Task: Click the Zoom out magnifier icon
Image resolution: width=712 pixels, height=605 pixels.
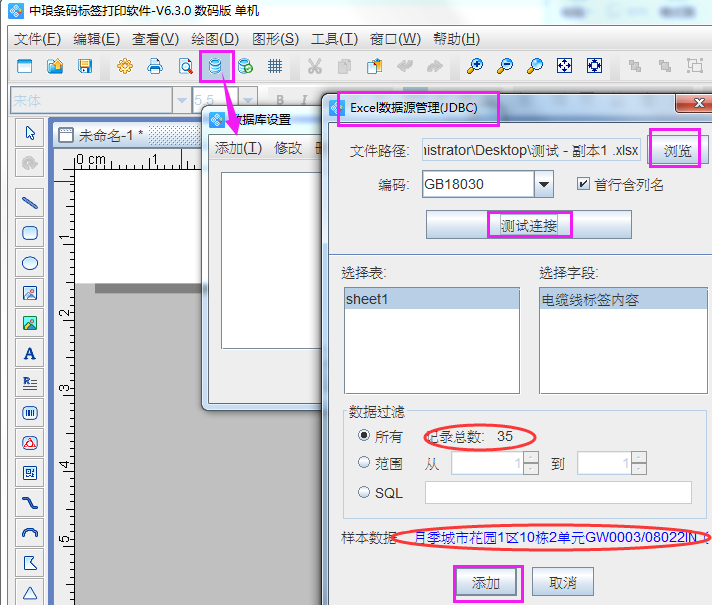Action: 505,66
